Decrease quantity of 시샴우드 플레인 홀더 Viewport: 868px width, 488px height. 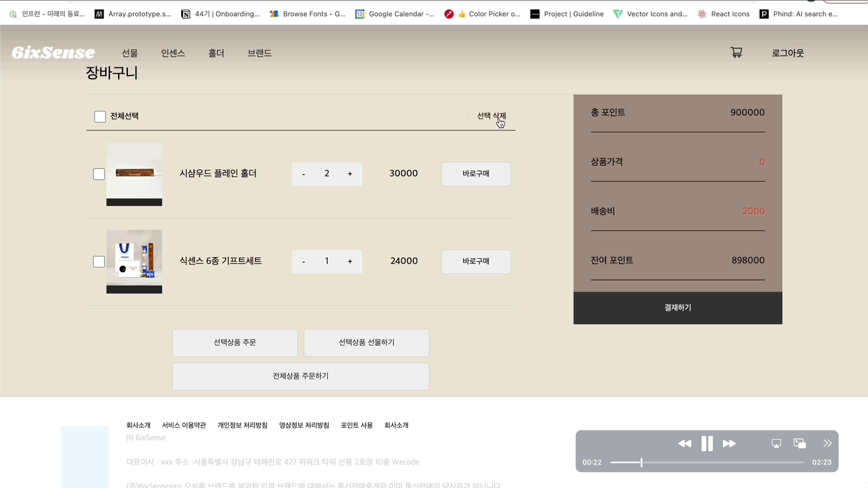pyautogui.click(x=303, y=174)
